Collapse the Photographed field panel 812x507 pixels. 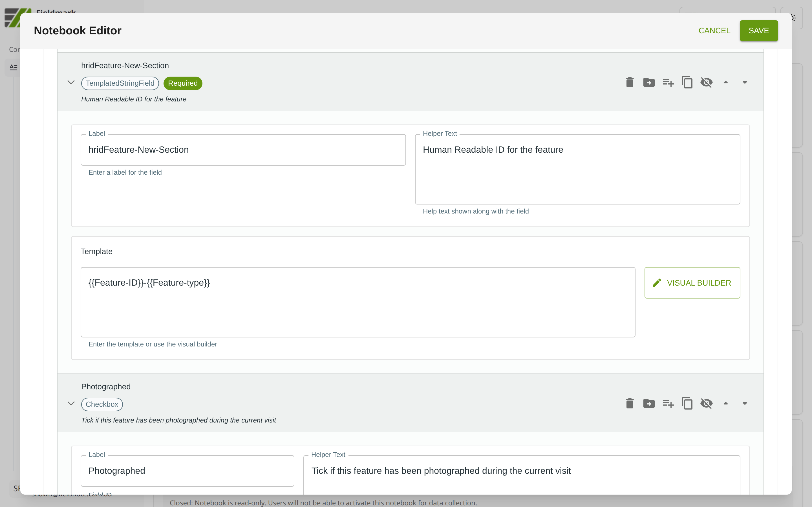point(71,403)
